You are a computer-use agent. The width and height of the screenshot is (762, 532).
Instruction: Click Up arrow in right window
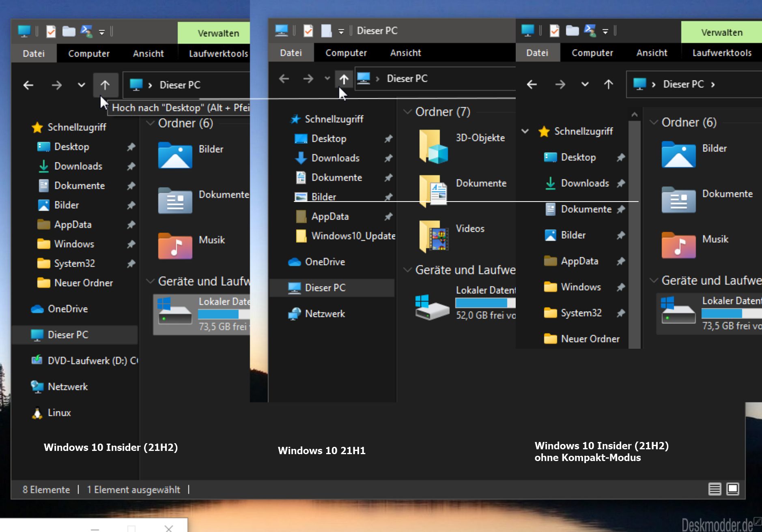[x=609, y=84]
